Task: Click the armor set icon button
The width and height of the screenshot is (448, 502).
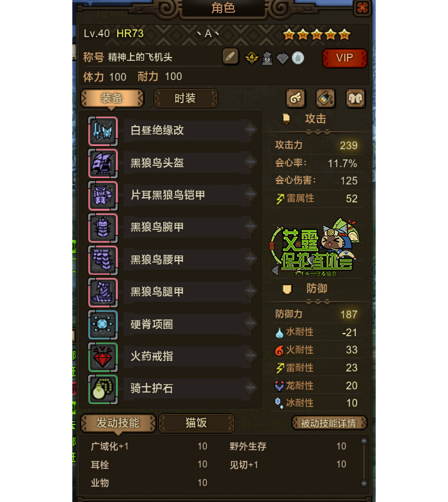Action: [355, 98]
